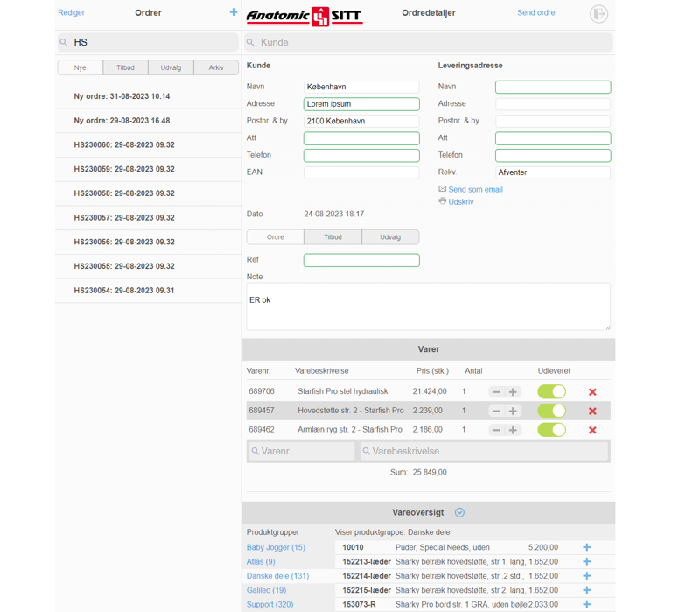Open Danske dele (131) product group
The width and height of the screenshot is (700, 612).
click(x=277, y=576)
